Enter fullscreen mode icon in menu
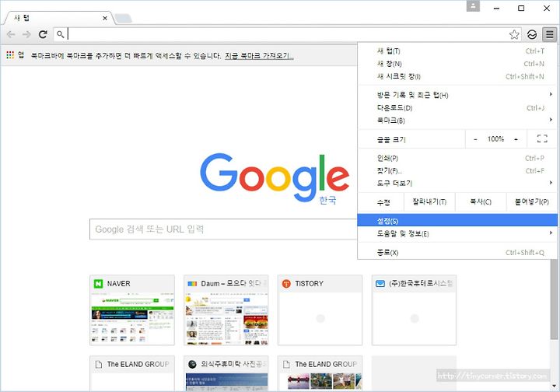Image resolution: width=560 pixels, height=392 pixels. click(542, 139)
